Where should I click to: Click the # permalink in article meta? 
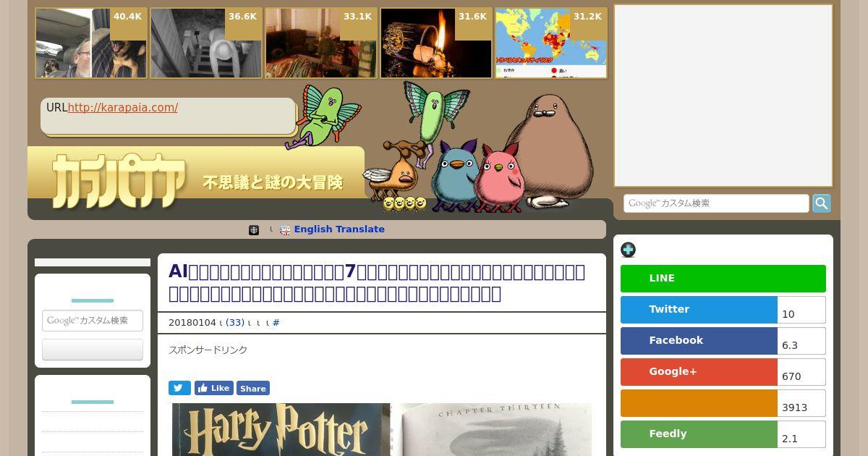pyautogui.click(x=276, y=323)
